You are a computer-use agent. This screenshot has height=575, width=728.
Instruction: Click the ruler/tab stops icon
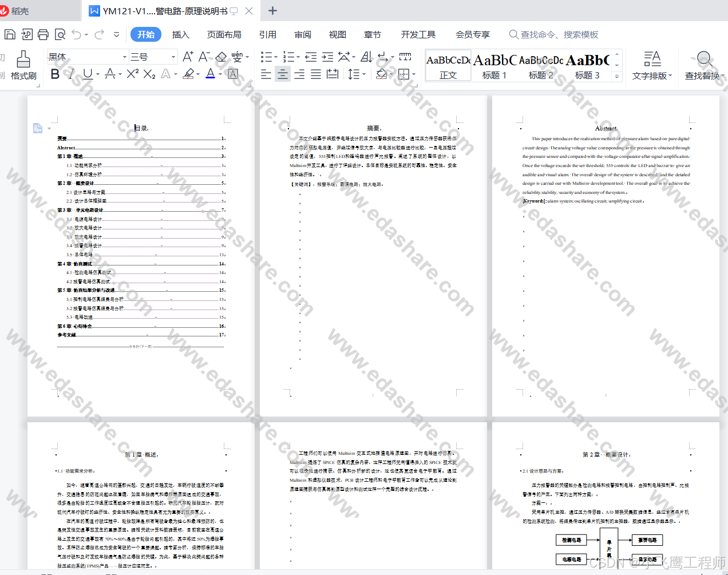coord(405,57)
